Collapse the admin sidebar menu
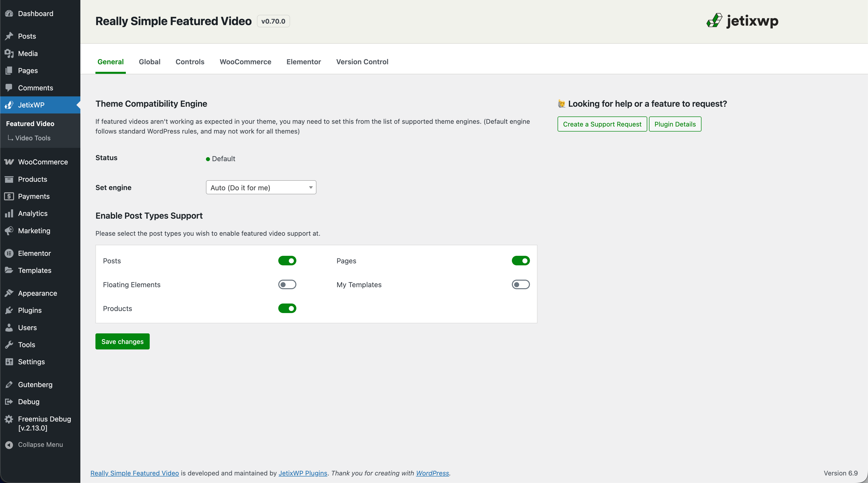Viewport: 868px width, 483px height. (x=40, y=445)
